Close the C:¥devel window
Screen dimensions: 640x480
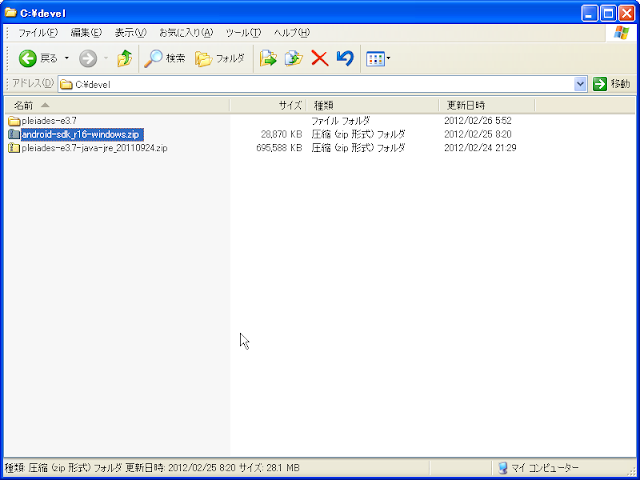(x=627, y=14)
